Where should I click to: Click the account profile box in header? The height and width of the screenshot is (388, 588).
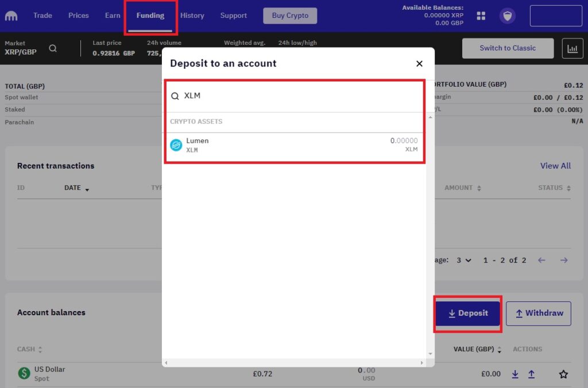555,15
